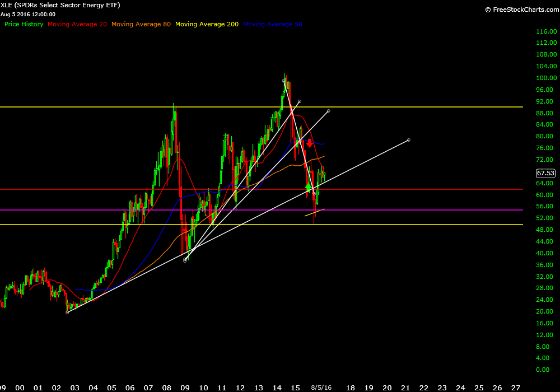Toggle the Moving Average 20 legend entry
560x392 pixels.
(77, 25)
